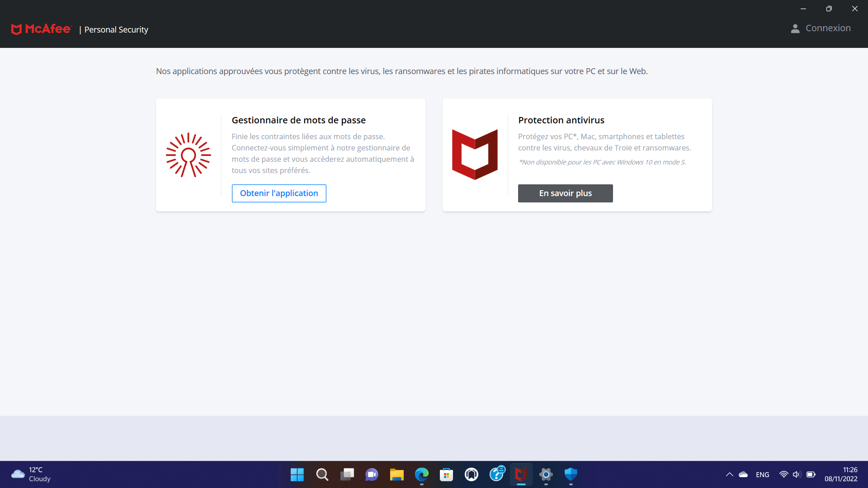868x488 pixels.
Task: Click the ENG language indicator
Action: (x=762, y=474)
